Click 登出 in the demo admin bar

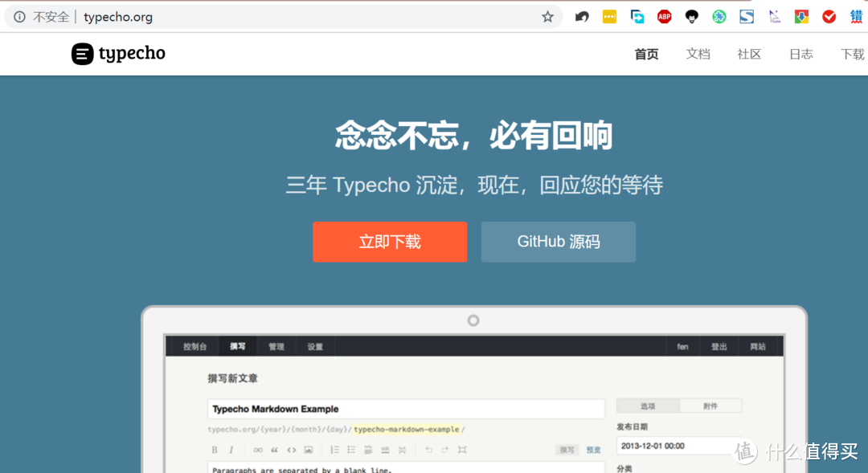tap(719, 347)
